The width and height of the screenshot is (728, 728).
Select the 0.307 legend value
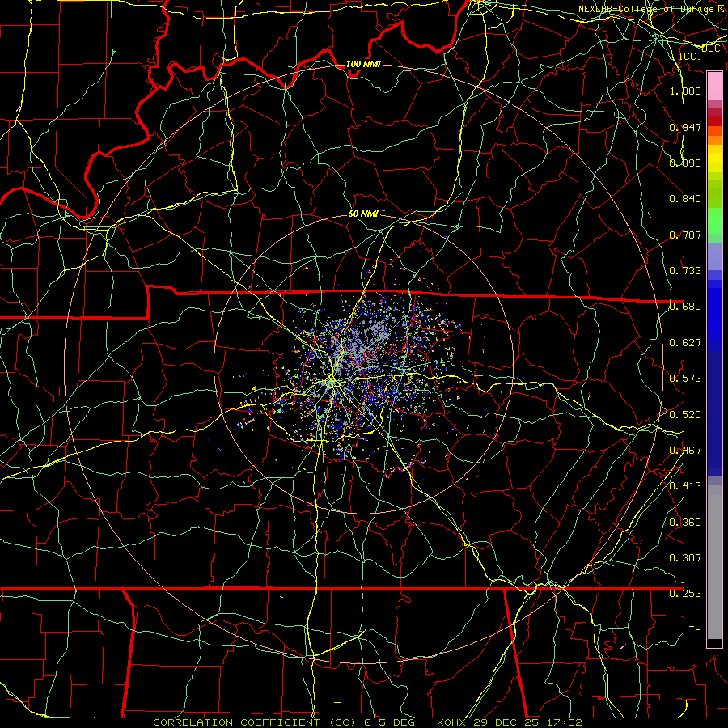point(685,558)
